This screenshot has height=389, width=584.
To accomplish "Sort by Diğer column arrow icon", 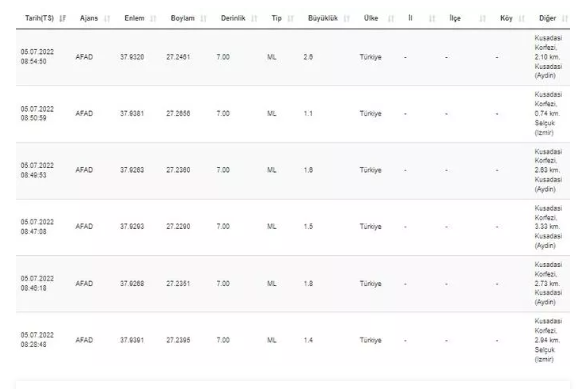I will coord(565,18).
